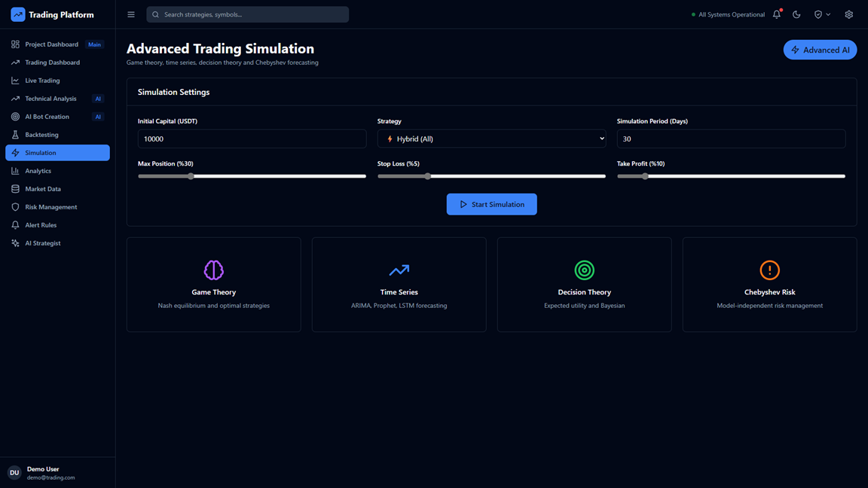Expand the shield security dropdown
868x488 pixels.
[x=822, y=14]
